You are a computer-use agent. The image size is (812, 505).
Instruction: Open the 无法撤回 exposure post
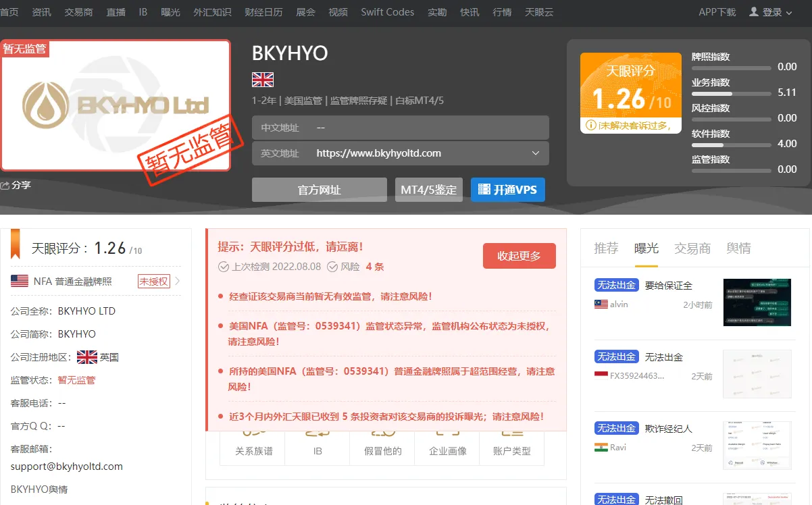click(664, 500)
